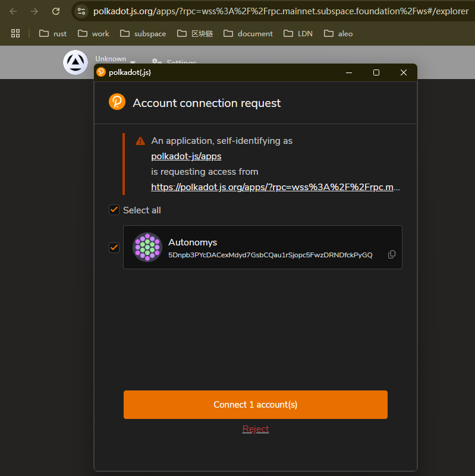
Task: Click the warning triangle icon
Action: pos(140,141)
